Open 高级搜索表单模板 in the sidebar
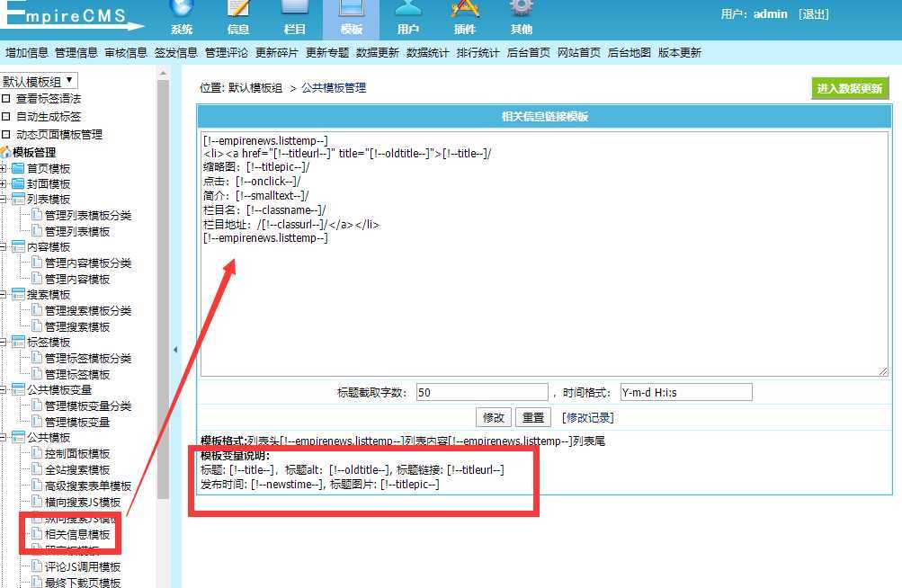The height and width of the screenshot is (588, 902). point(88,486)
